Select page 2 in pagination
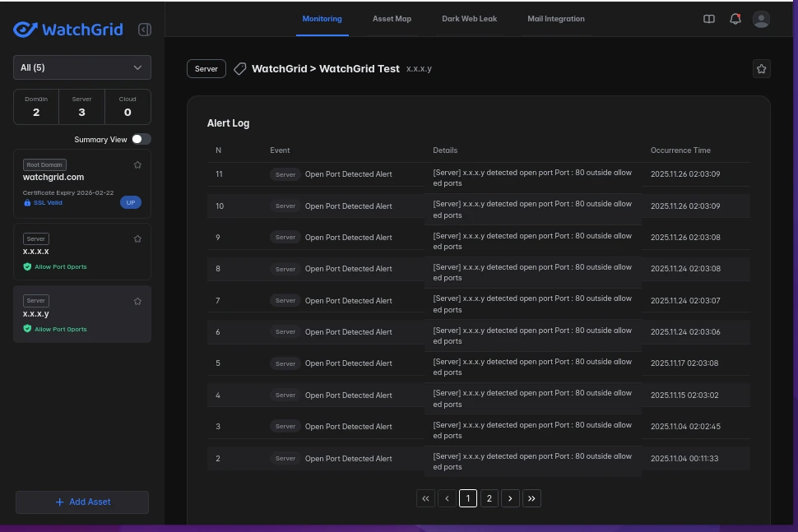Viewport: 798px width, 532px height. coord(489,498)
